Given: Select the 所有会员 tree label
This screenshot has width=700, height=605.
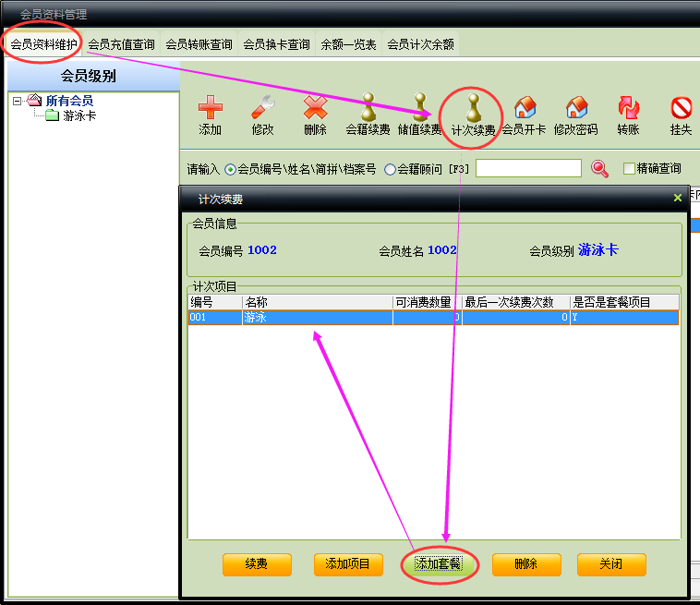Looking at the screenshot, I should coord(69,101).
